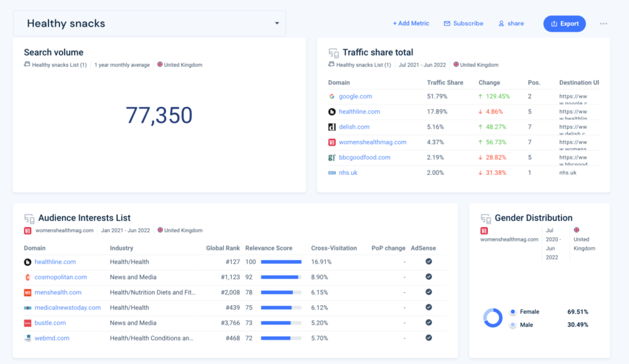
Task: Click the Audience Interests List widget icon
Action: point(29,219)
